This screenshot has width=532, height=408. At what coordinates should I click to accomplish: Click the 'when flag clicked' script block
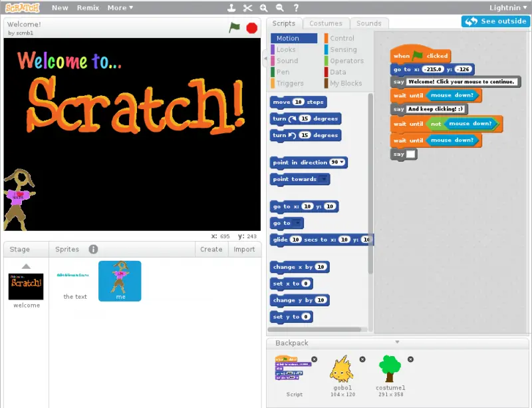tap(420, 55)
